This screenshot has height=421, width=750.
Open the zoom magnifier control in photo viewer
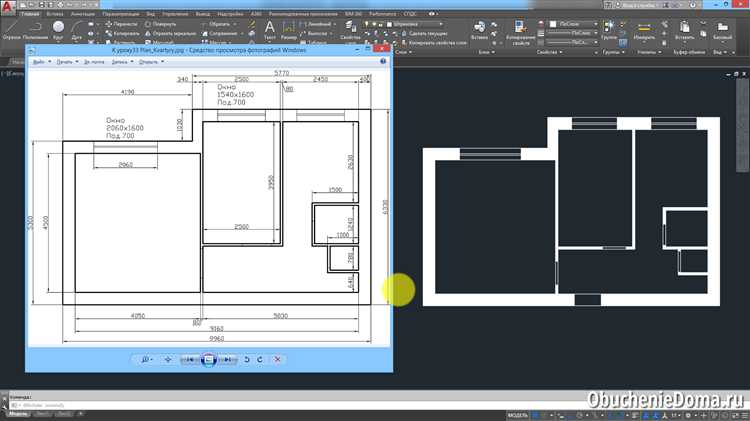tap(147, 359)
